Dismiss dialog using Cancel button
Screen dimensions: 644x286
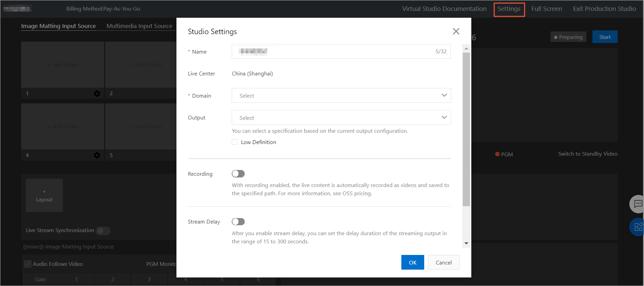point(444,262)
